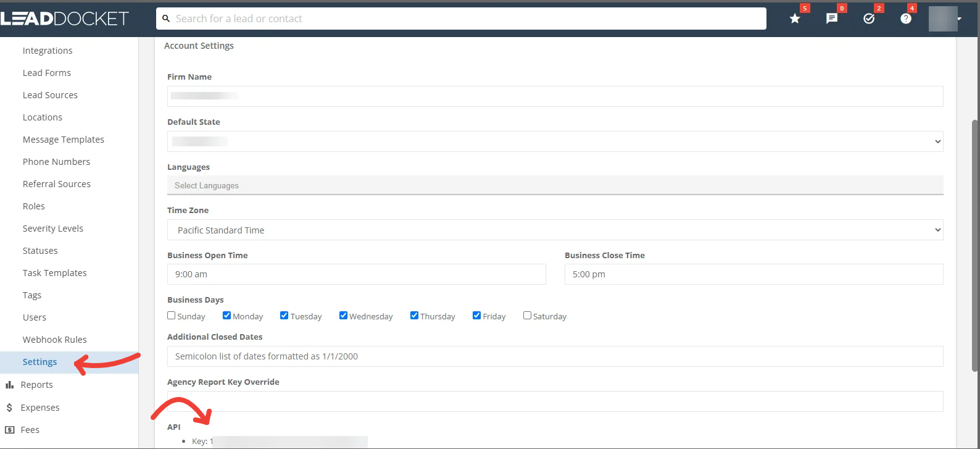Click the API Key value
This screenshot has width=980, height=449.
pyautogui.click(x=289, y=442)
